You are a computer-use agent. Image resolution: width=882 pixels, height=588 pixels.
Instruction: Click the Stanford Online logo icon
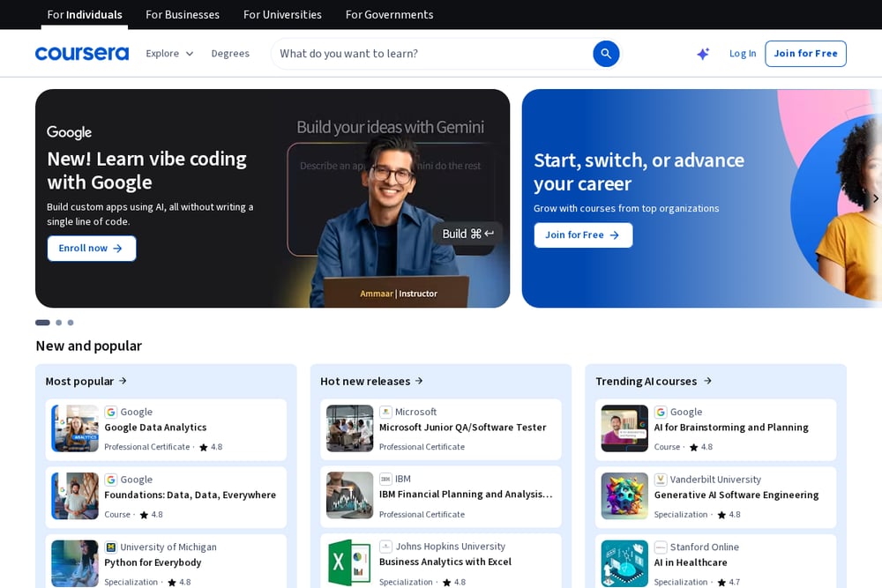[x=661, y=547]
